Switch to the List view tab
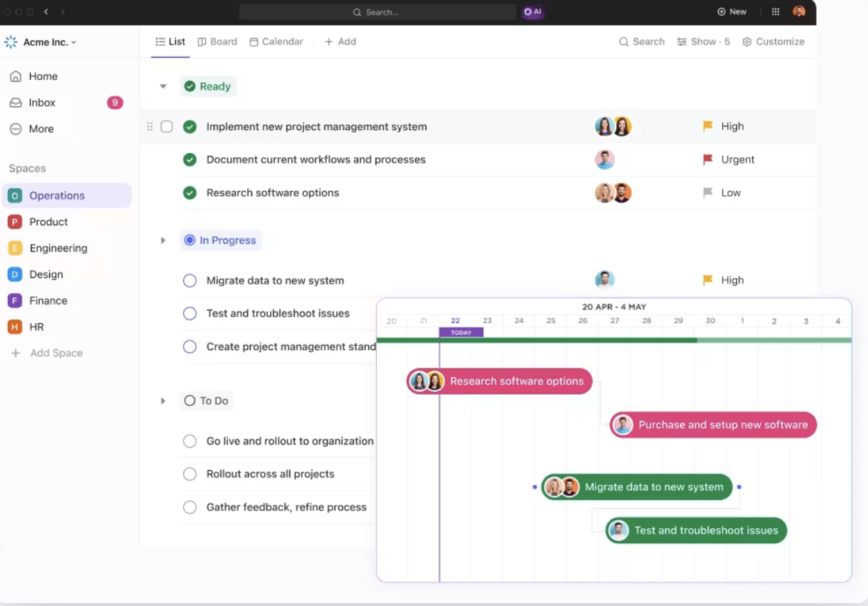This screenshot has width=868, height=606. click(x=170, y=41)
